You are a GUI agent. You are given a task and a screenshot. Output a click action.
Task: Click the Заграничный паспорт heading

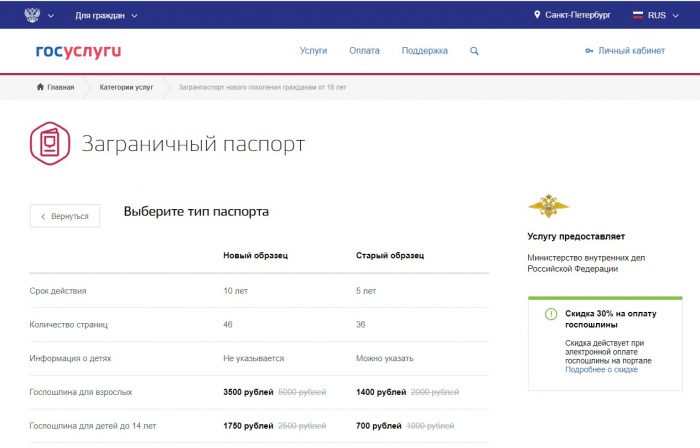193,144
